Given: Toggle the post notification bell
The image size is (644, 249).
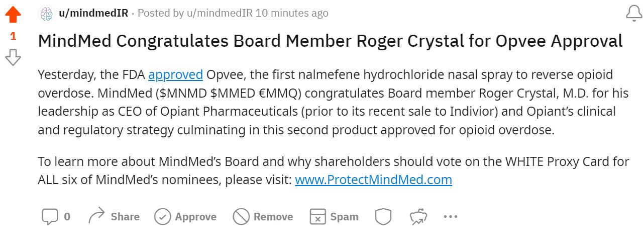Looking at the screenshot, I should tap(634, 14).
